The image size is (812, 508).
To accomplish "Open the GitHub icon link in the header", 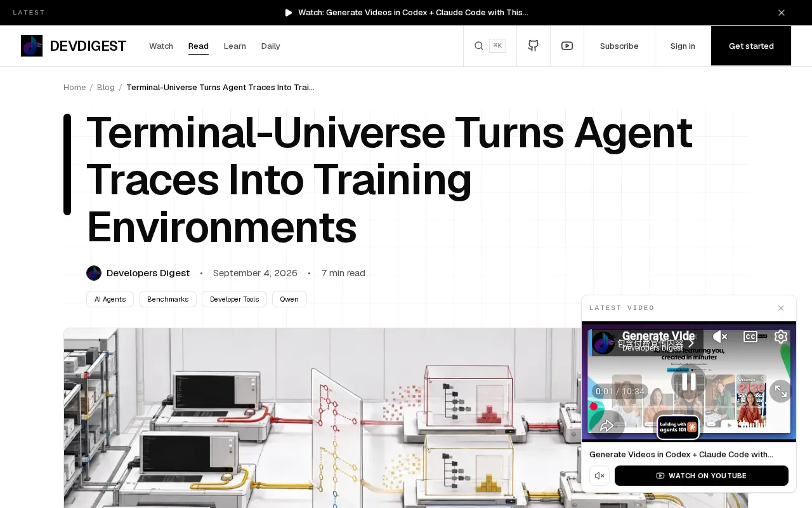I will coord(534,46).
